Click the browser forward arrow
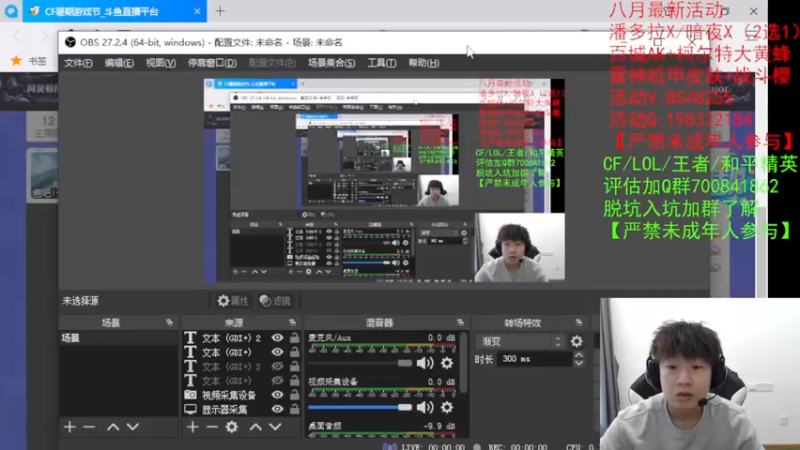 pos(44,36)
